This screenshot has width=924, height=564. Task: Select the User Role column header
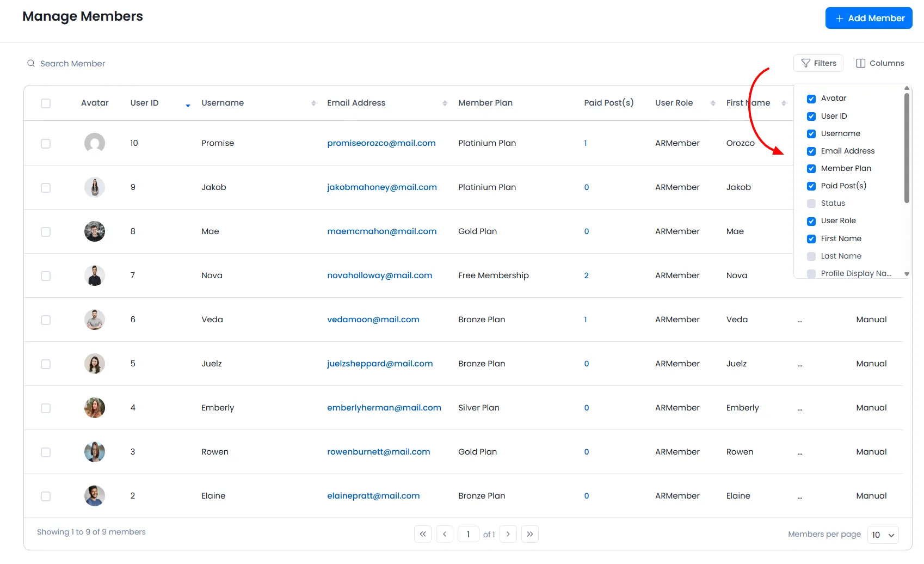(x=674, y=102)
